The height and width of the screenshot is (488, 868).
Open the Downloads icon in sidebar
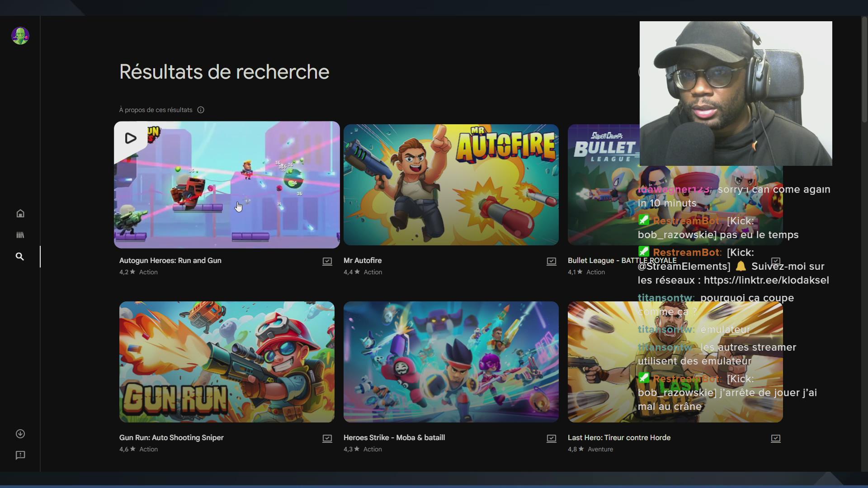coord(20,434)
